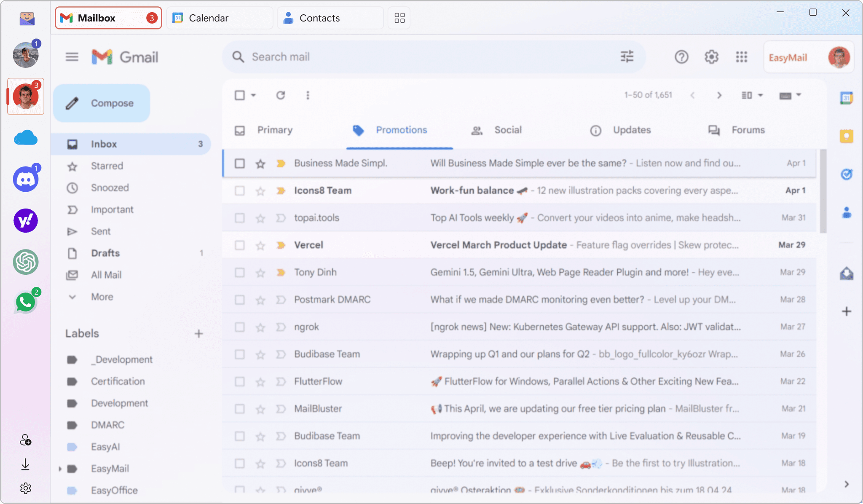Open Contacts side panel icon

[x=846, y=212]
